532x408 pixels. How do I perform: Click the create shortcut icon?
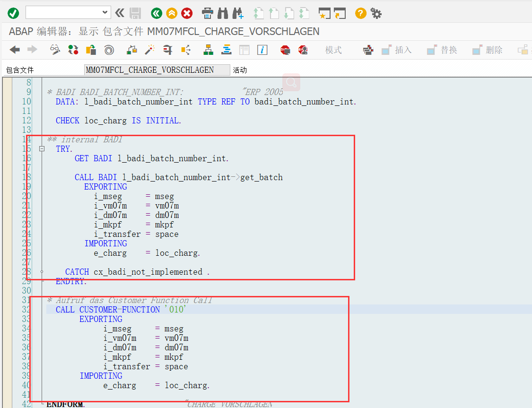[340, 14]
